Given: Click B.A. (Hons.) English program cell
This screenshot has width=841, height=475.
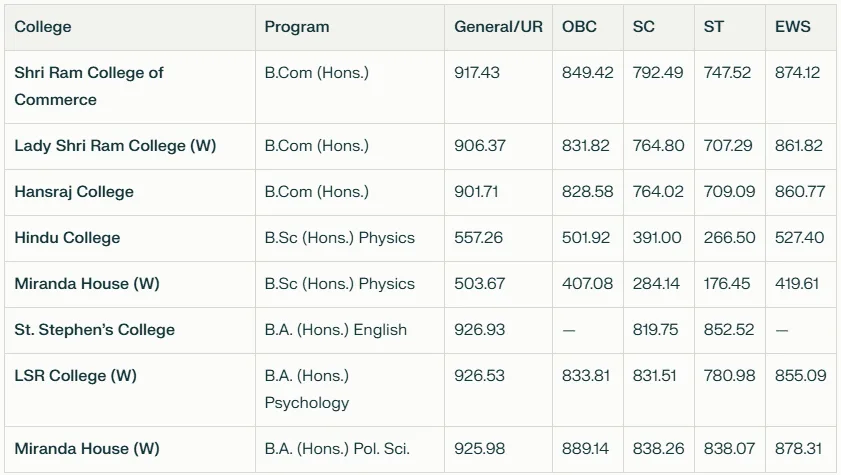Looking at the screenshot, I should pyautogui.click(x=350, y=330).
